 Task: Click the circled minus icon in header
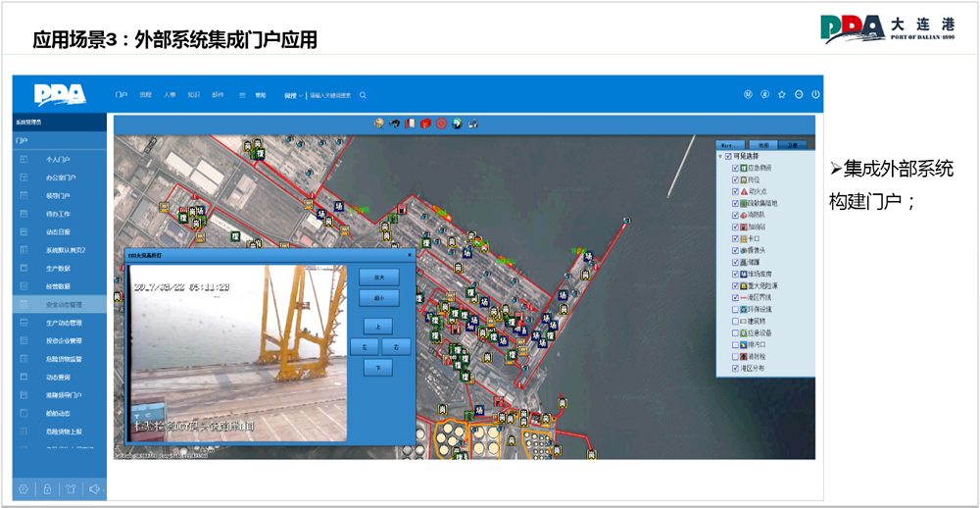tap(799, 94)
